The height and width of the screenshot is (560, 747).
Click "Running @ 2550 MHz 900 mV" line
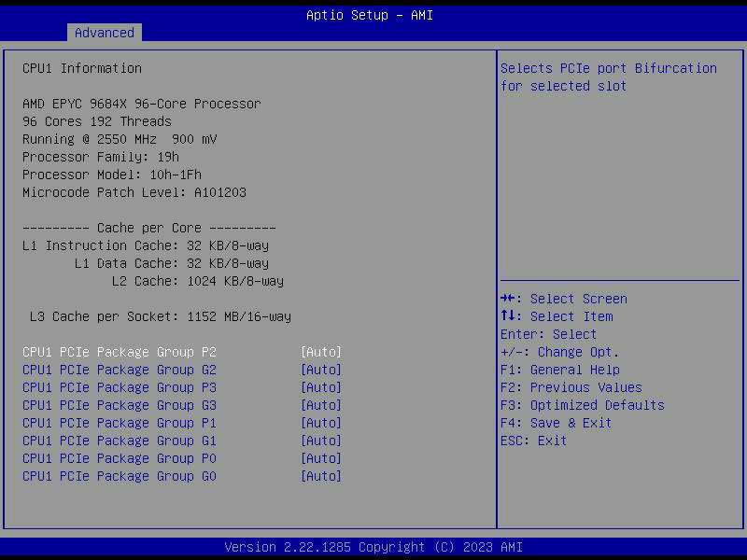(x=120, y=139)
